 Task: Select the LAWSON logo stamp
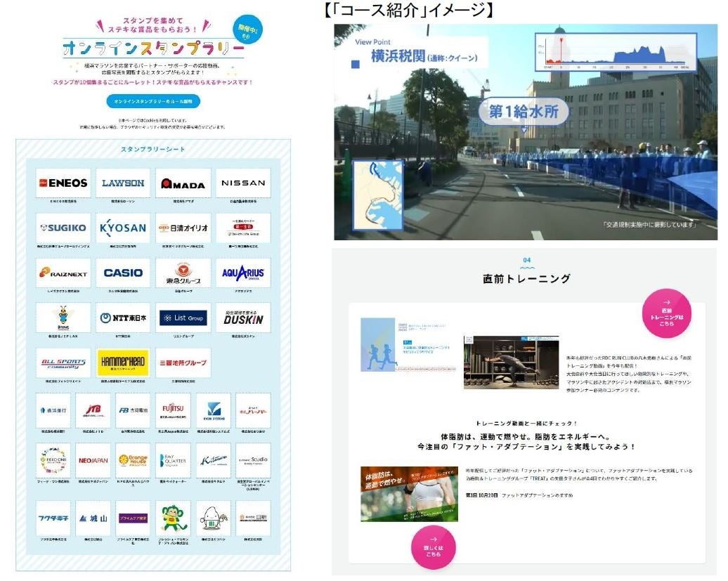(123, 183)
